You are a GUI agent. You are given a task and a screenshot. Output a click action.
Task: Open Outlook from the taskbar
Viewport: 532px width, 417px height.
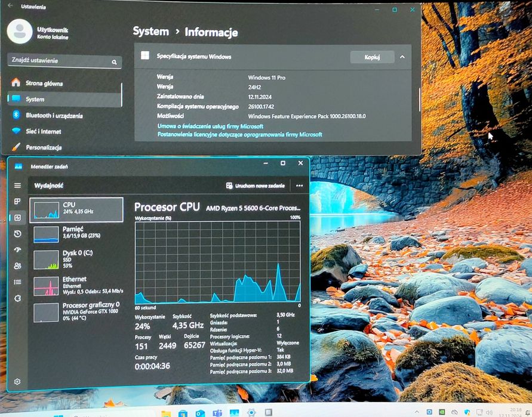(200, 413)
